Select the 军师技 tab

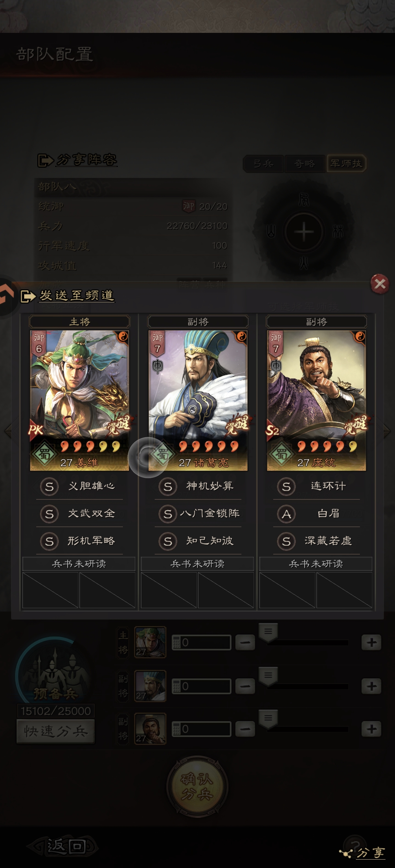(346, 163)
